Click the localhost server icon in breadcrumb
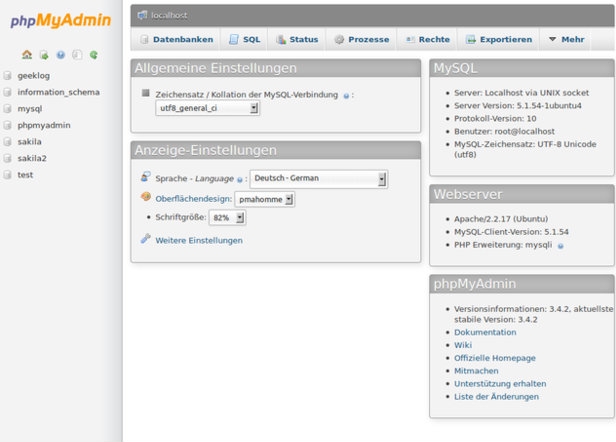The height and width of the screenshot is (442, 616). [142, 15]
